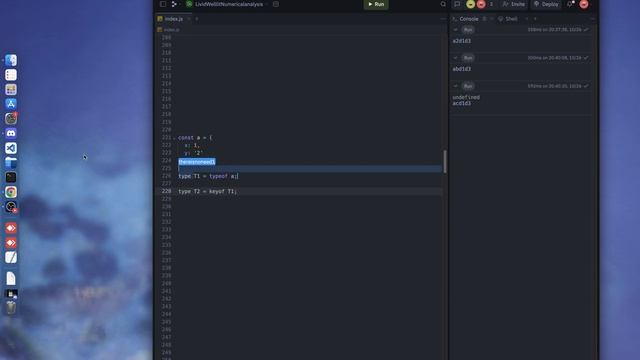This screenshot has width=640, height=360.
Task: Open the App Store from the dock
Action: (11, 104)
